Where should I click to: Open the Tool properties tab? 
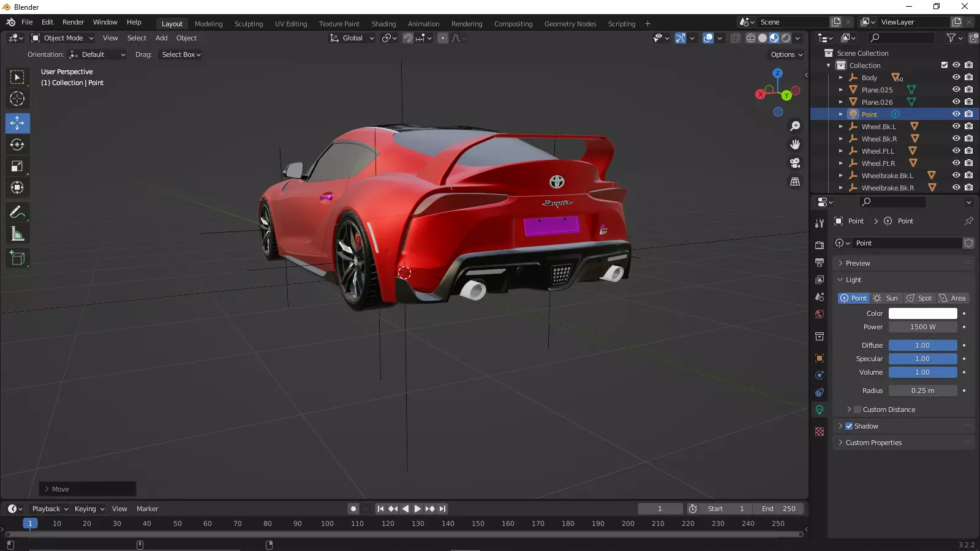[820, 223]
